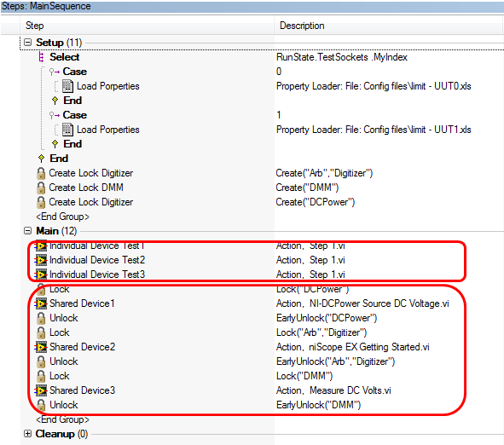
Task: Click the End Group marker under Setup
Action: [62, 217]
